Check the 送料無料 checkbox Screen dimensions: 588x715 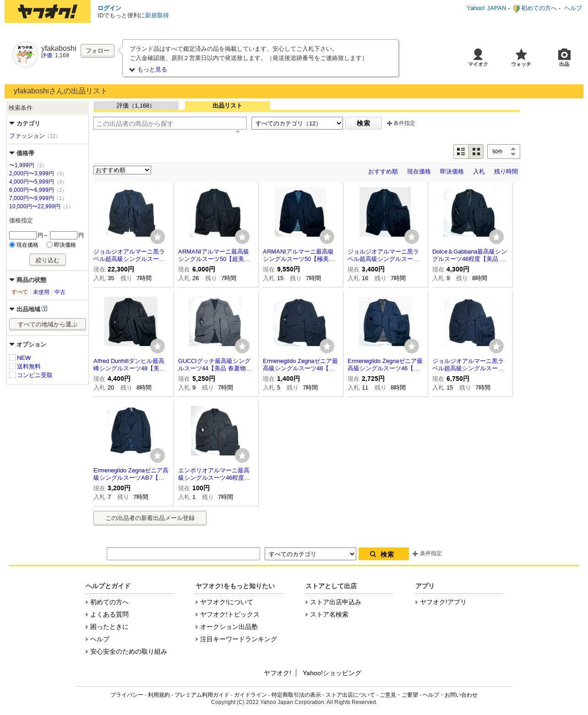12,366
